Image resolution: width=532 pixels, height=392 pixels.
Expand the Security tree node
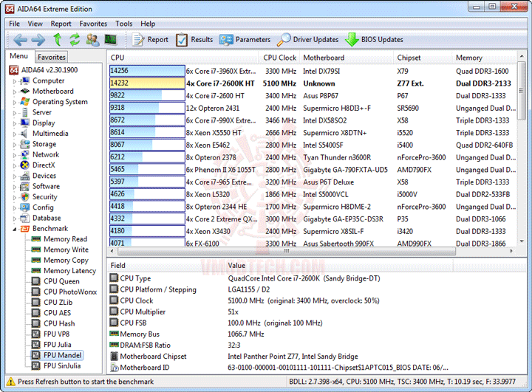(x=15, y=197)
